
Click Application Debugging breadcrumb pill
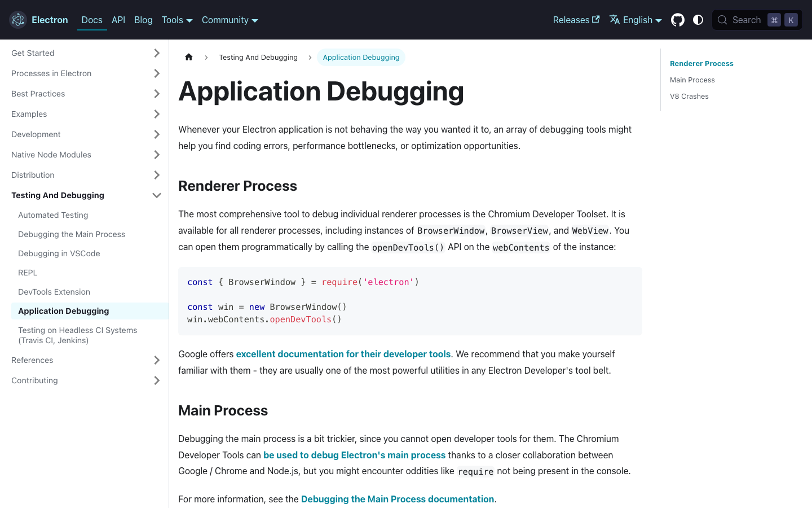pos(361,57)
